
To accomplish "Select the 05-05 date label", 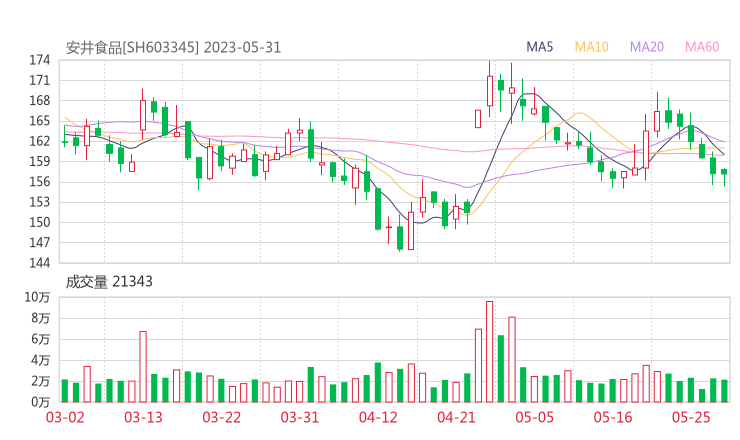I will (x=535, y=418).
